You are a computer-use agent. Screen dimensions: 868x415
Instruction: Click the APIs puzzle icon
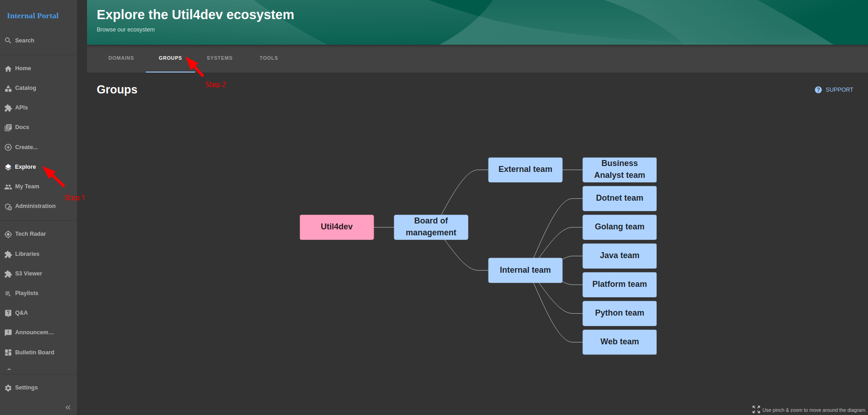(x=8, y=108)
